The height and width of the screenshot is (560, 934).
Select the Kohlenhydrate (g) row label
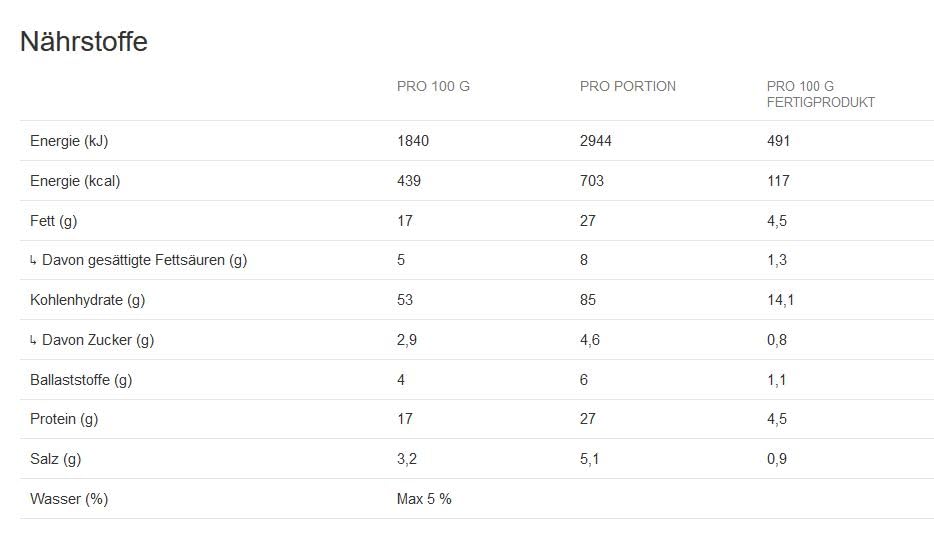click(x=88, y=300)
